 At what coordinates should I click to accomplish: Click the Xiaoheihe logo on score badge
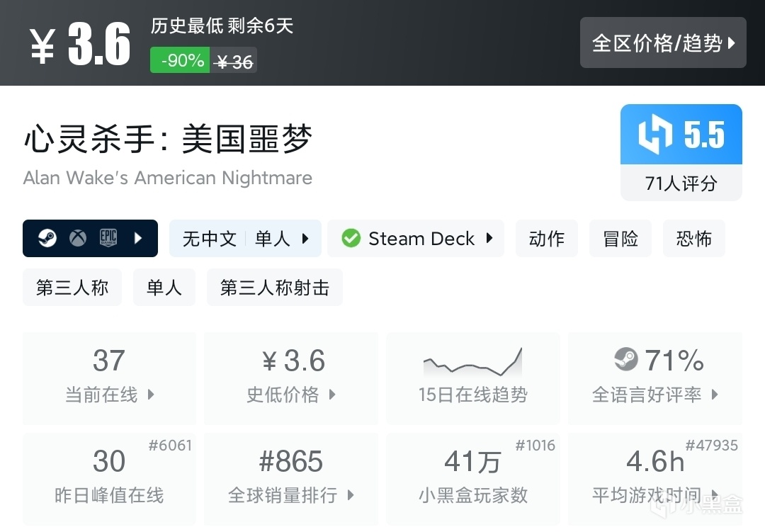click(x=654, y=135)
